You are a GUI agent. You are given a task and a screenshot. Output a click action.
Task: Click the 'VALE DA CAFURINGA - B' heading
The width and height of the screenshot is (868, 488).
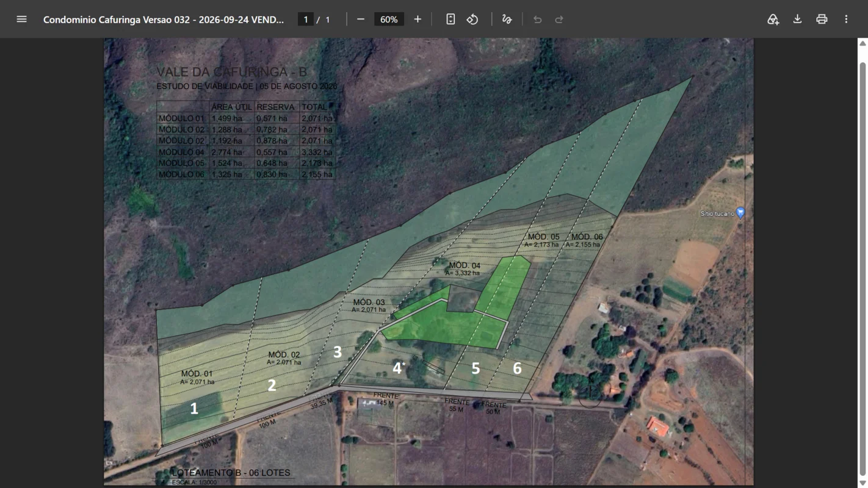click(x=232, y=73)
